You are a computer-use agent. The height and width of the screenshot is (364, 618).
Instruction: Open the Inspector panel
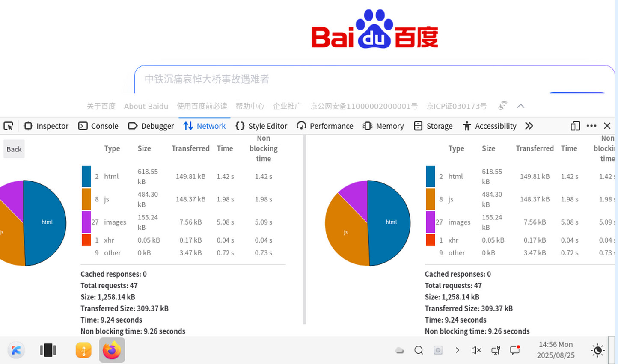pos(46,126)
